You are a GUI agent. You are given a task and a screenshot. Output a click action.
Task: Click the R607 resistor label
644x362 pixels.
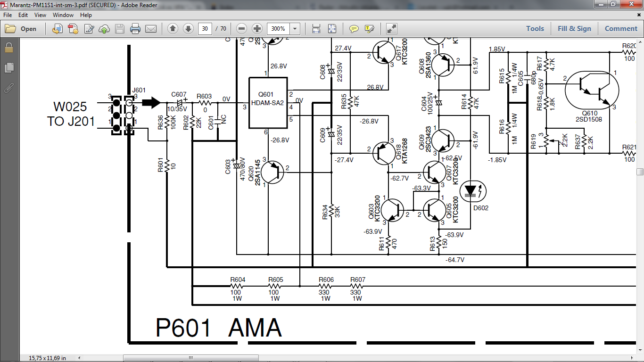click(x=358, y=280)
